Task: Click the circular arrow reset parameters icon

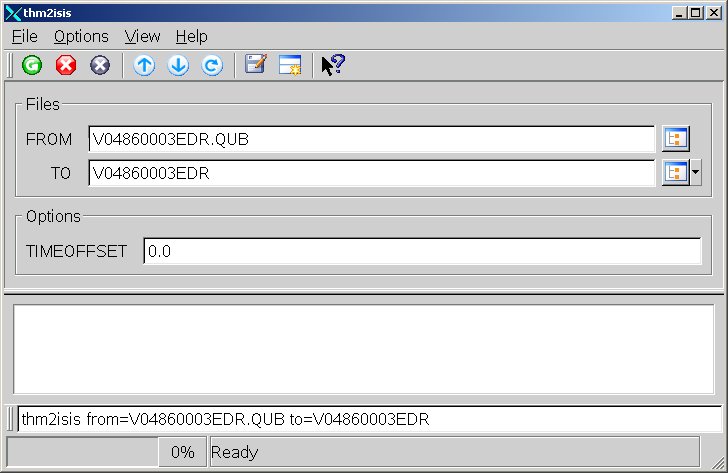Action: click(211, 66)
